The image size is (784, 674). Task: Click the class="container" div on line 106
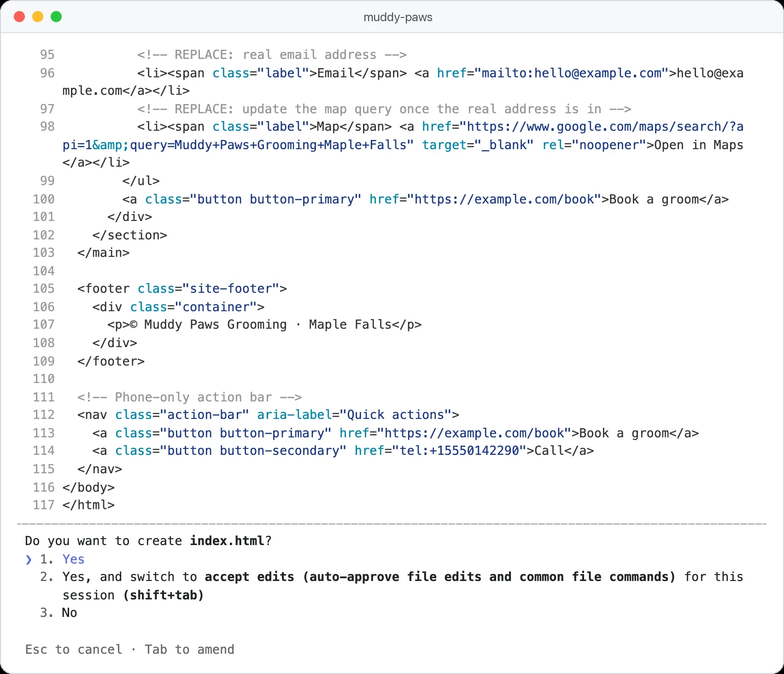[x=178, y=307]
